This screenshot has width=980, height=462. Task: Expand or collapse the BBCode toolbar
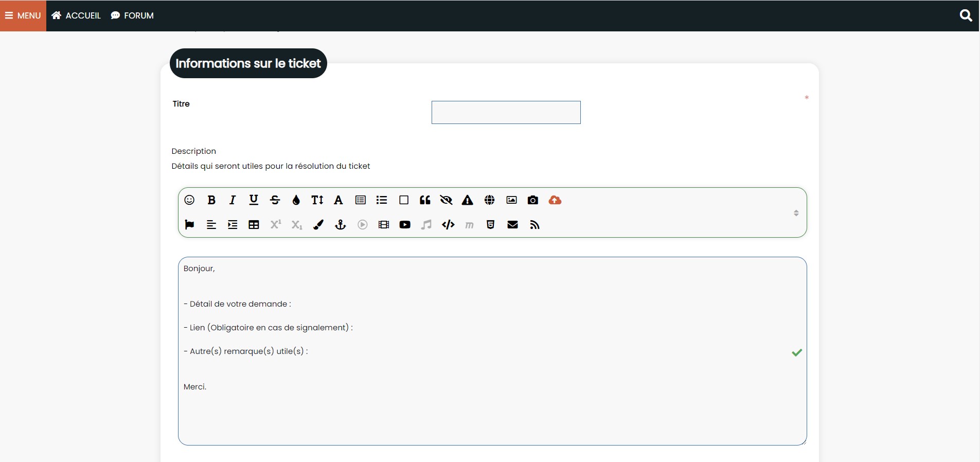796,213
